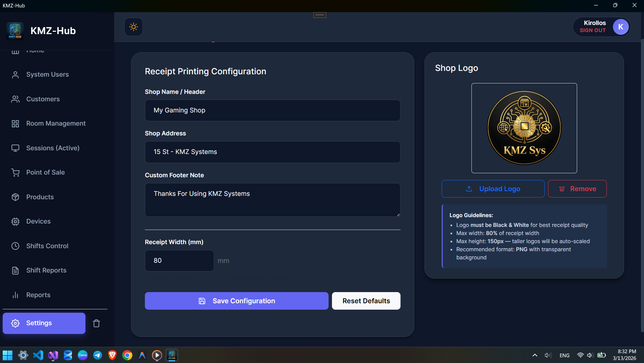Remove the current shop logo
Viewport: 644px width, 363px height.
point(577,189)
